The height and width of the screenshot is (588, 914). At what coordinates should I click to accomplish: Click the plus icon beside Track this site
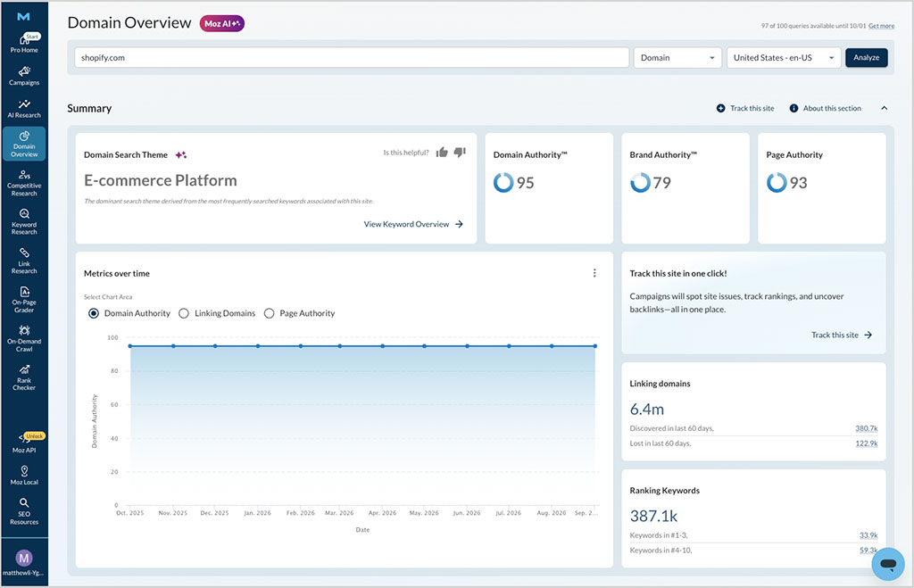point(720,108)
